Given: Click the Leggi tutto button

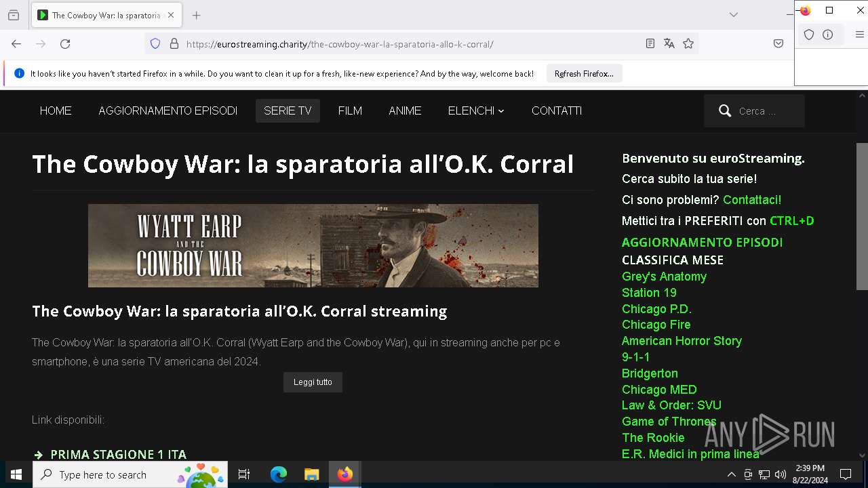Looking at the screenshot, I should pos(313,382).
